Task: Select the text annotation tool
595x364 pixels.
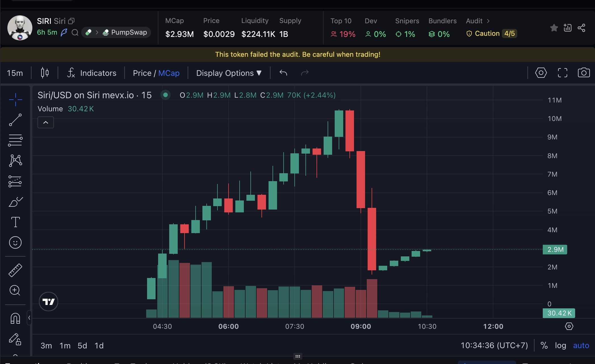Action: tap(15, 222)
